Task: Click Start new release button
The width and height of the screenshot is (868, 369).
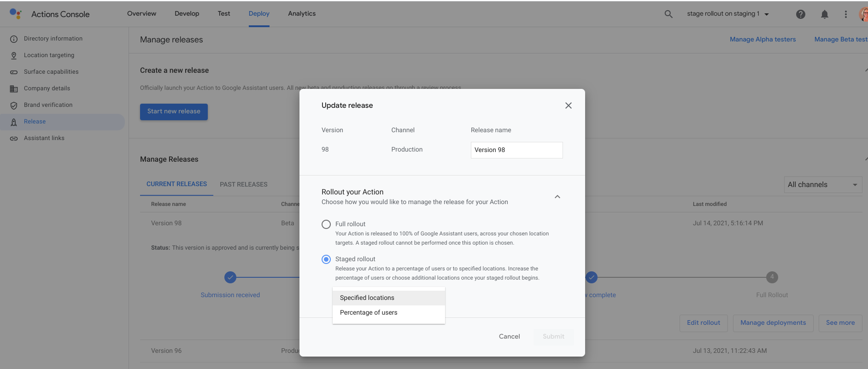Action: (174, 111)
